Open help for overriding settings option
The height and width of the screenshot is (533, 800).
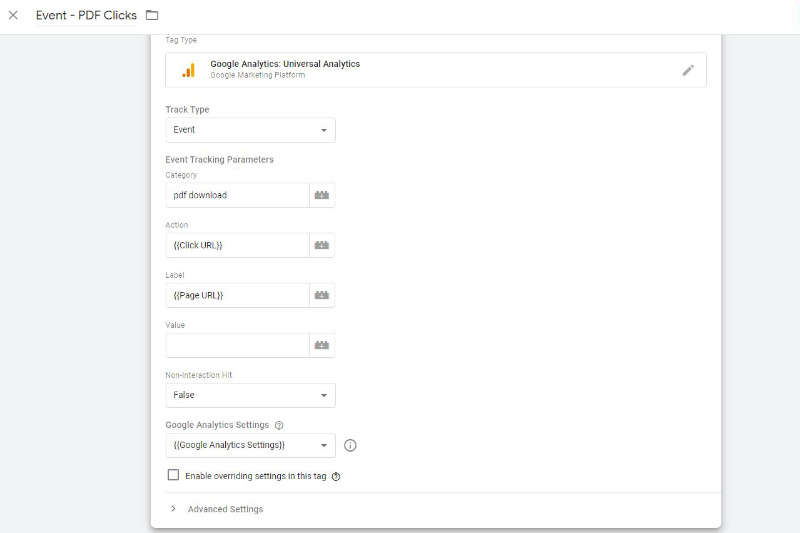click(336, 476)
